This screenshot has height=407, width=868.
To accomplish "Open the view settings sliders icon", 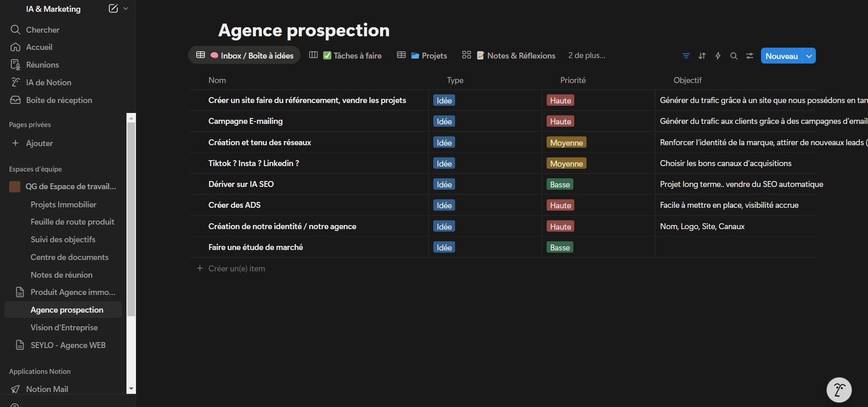I will [x=750, y=56].
